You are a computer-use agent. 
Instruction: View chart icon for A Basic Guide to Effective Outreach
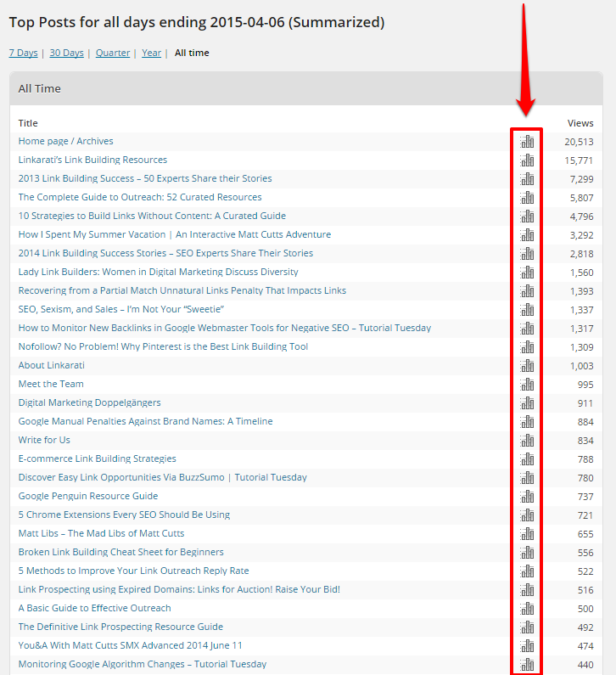(527, 609)
